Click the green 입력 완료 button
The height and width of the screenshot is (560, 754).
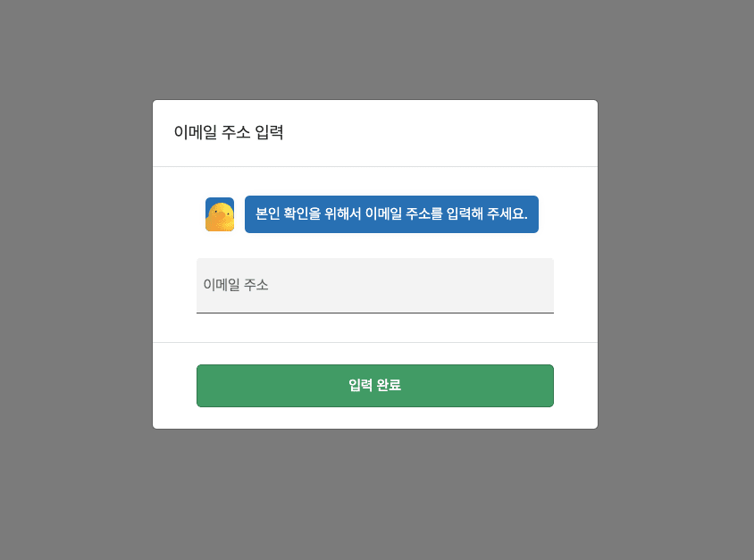375,386
